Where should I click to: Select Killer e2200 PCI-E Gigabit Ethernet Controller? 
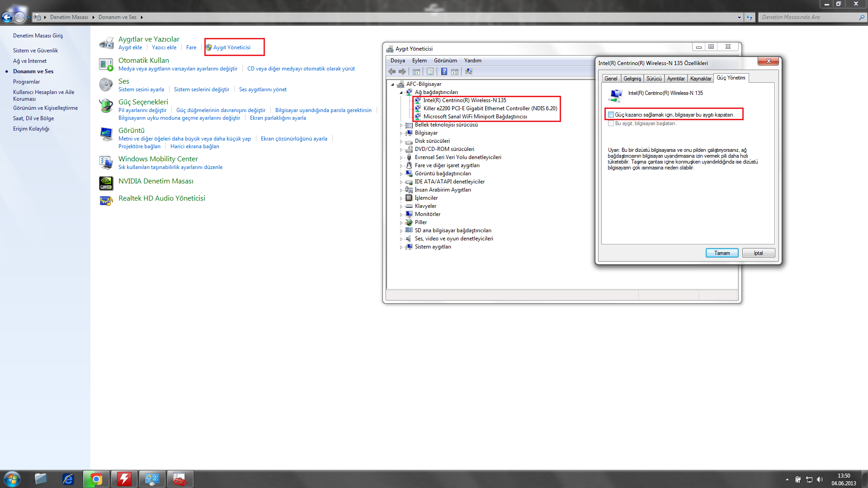point(490,108)
